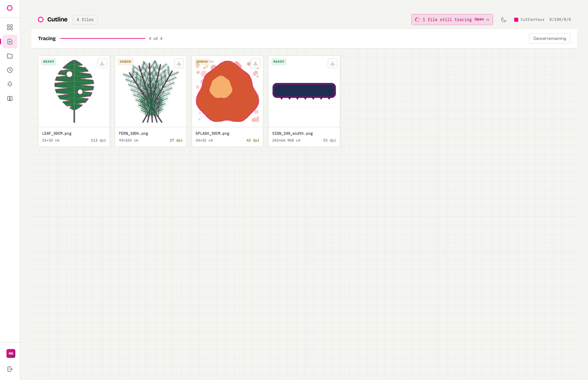Open the notifications bell in the sidebar

tap(10, 84)
